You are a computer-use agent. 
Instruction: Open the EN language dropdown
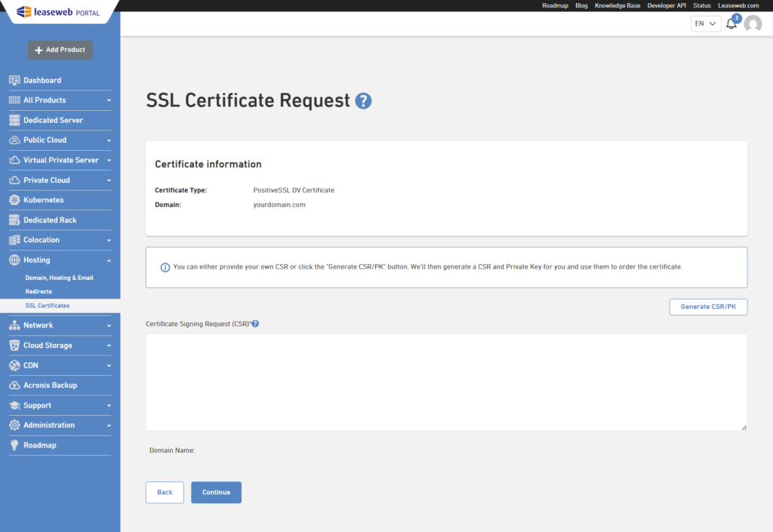pyautogui.click(x=704, y=23)
